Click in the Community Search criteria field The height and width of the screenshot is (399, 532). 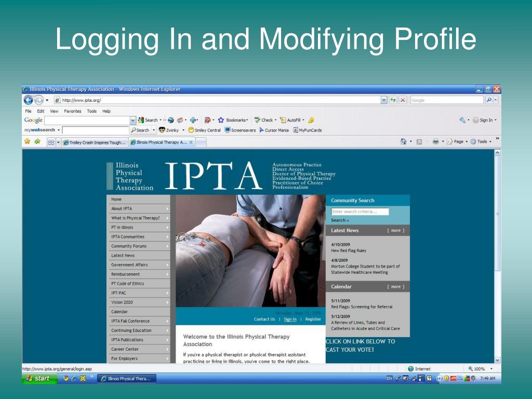pos(360,212)
